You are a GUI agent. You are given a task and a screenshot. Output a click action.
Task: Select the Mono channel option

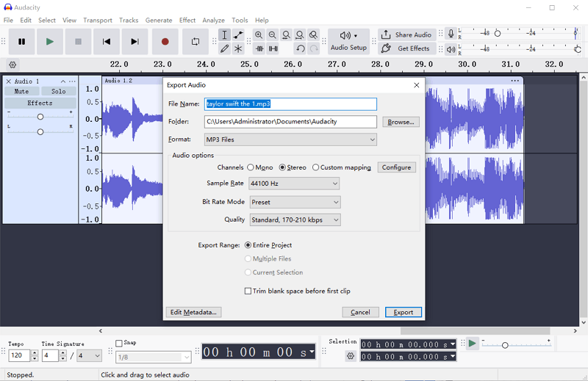260,167
